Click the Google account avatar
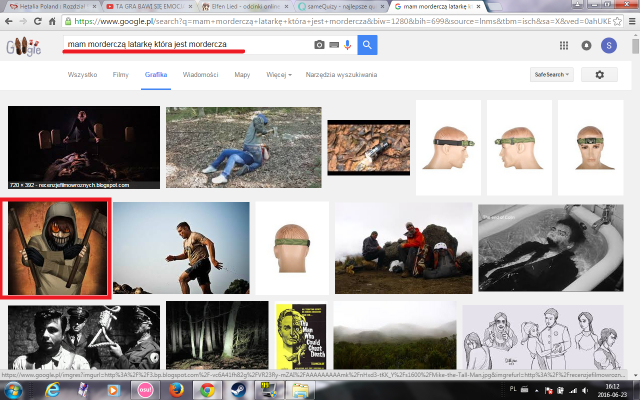 click(x=609, y=45)
